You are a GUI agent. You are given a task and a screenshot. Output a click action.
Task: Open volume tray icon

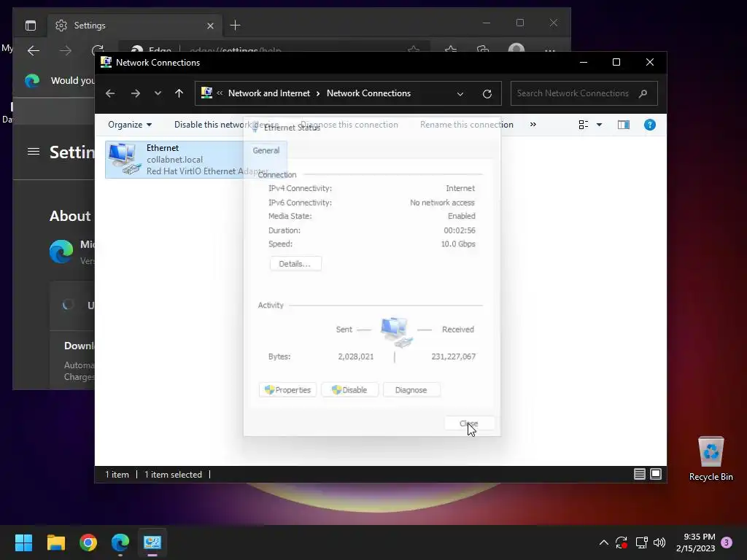coord(659,542)
